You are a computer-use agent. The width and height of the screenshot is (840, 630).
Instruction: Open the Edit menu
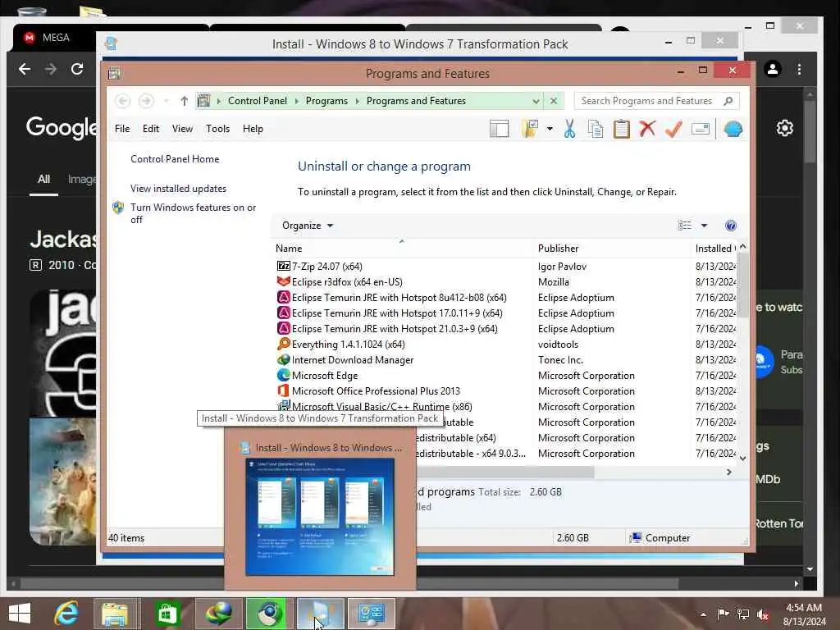[151, 129]
